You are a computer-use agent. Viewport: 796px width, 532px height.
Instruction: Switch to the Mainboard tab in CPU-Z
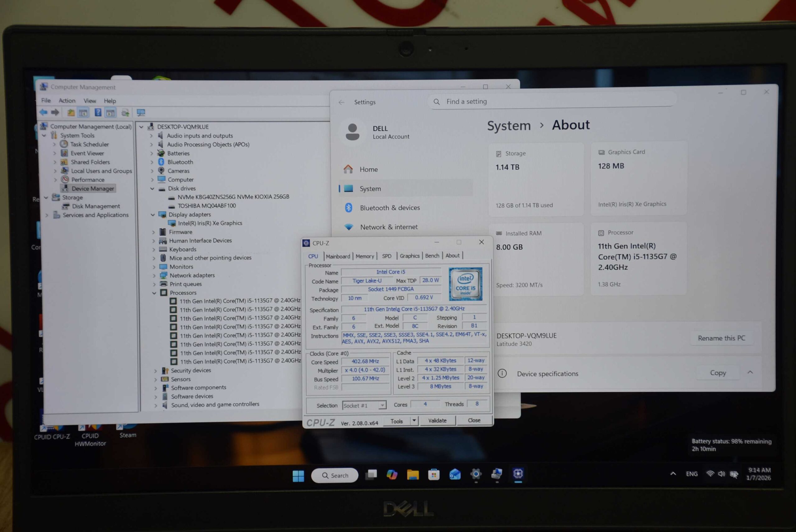pyautogui.click(x=338, y=256)
